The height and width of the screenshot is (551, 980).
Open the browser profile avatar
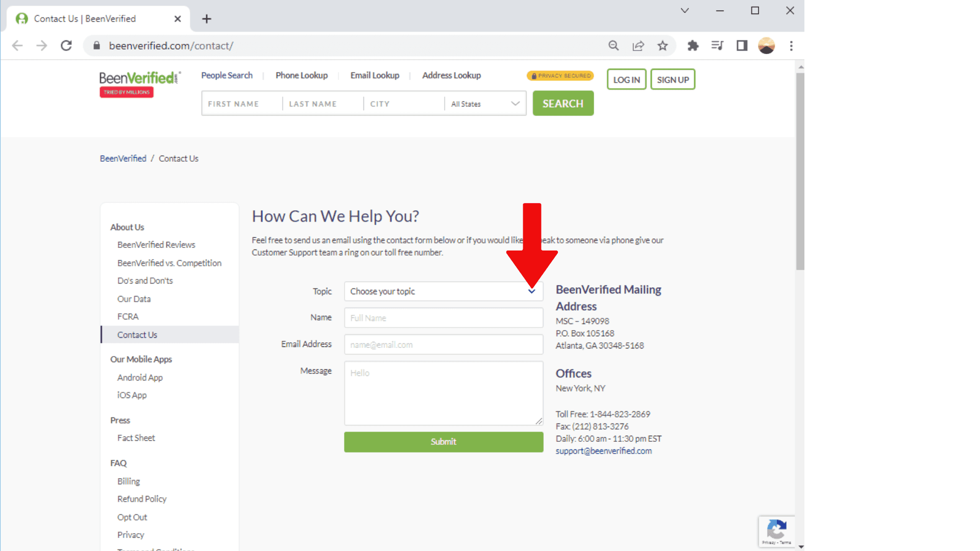[766, 45]
